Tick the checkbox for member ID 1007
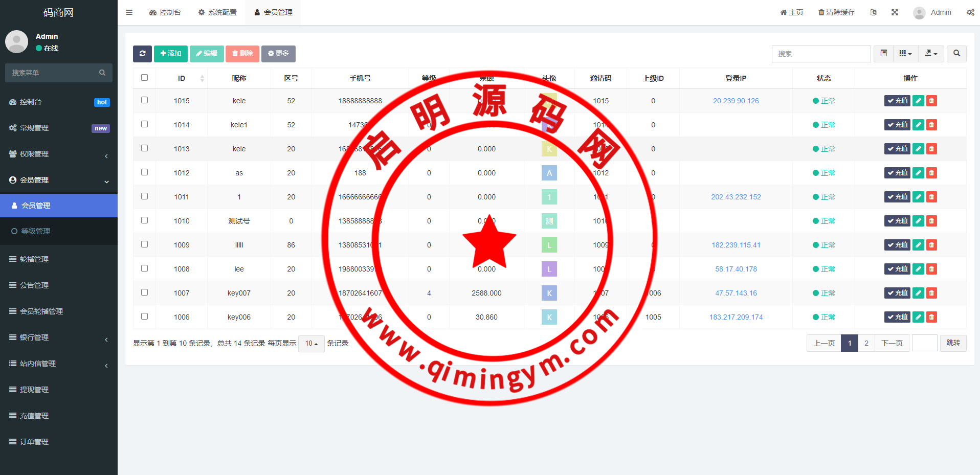The height and width of the screenshot is (475, 980). click(144, 292)
